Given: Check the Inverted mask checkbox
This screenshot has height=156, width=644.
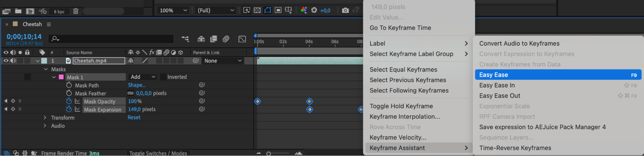Looking at the screenshot, I should click(x=163, y=77).
